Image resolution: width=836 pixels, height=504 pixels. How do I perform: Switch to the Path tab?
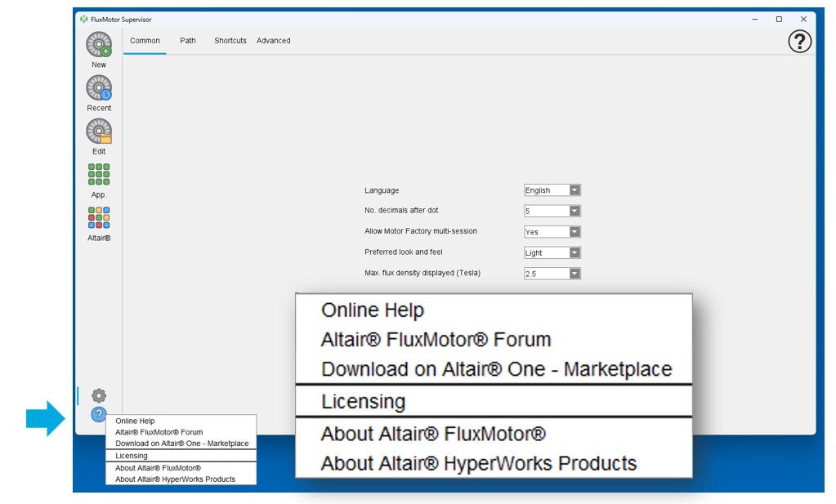(x=188, y=41)
